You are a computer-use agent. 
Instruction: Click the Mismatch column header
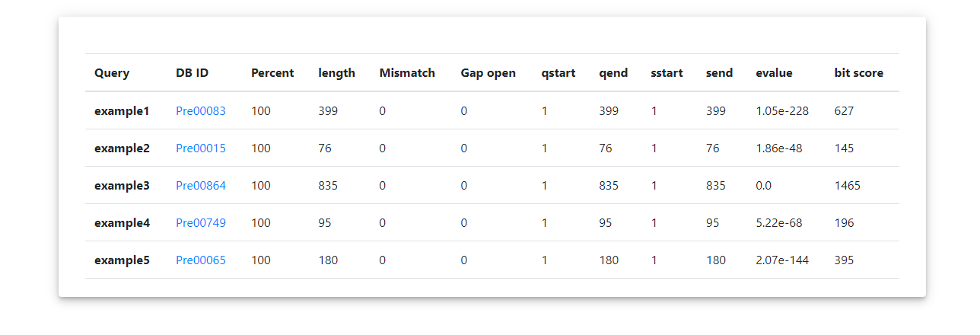click(407, 73)
